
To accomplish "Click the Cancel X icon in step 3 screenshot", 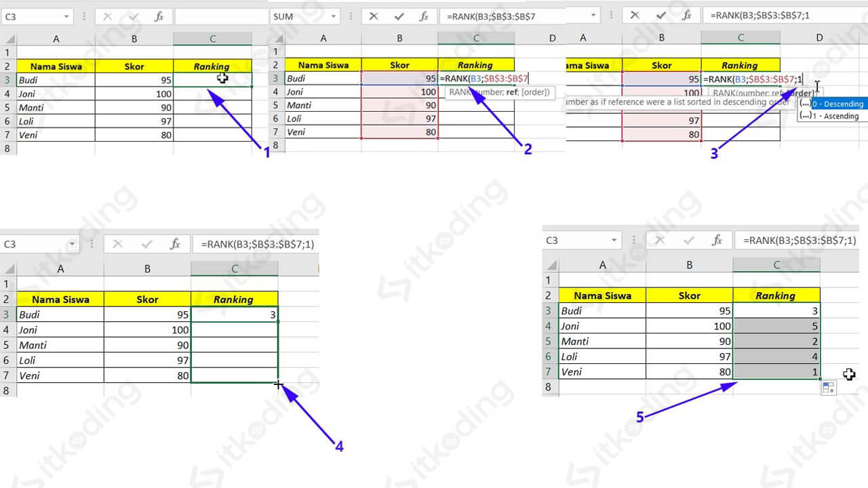I will (x=635, y=16).
